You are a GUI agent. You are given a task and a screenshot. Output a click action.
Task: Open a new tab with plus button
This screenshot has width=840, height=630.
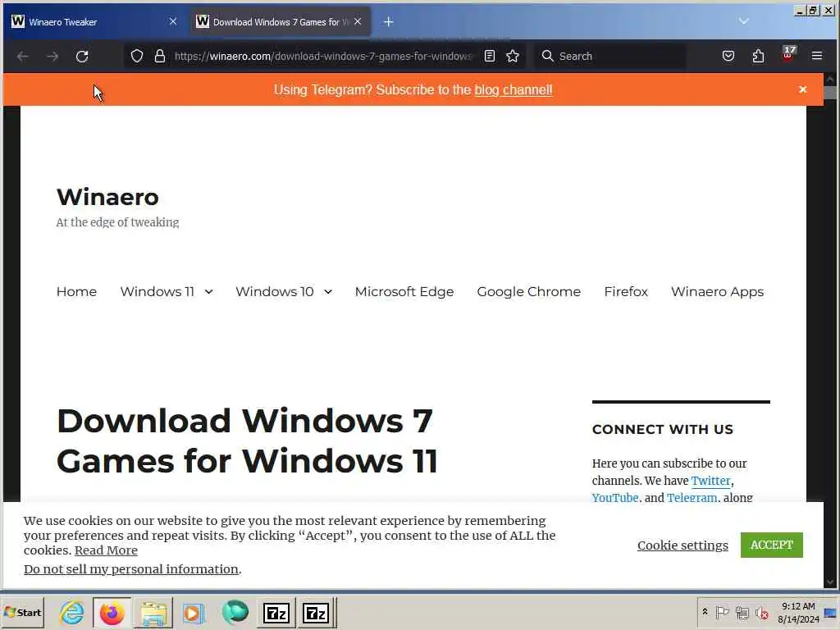tap(388, 22)
